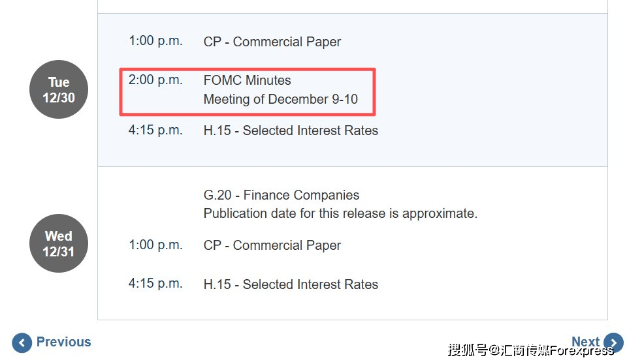Image resolution: width=627 pixels, height=364 pixels.
Task: Open G.20 - Finance Companies release
Action: tap(281, 195)
